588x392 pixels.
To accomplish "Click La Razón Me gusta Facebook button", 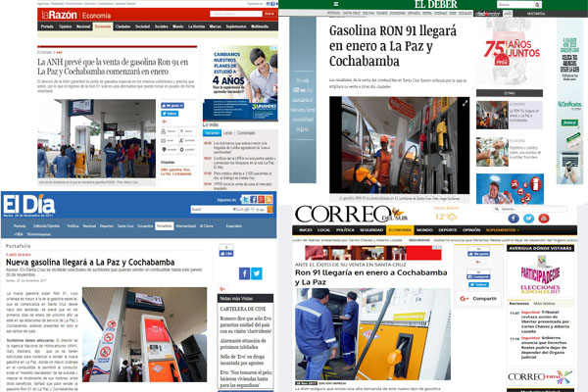I will pos(172,106).
